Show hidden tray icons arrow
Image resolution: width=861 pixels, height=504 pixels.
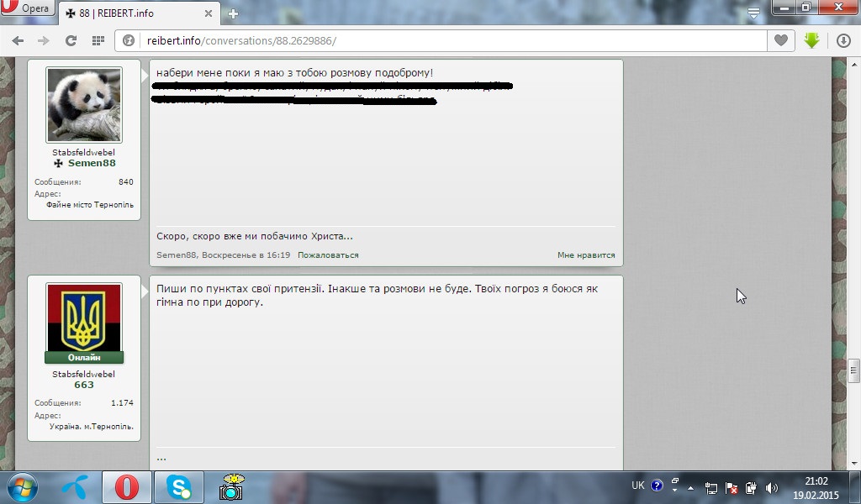[x=690, y=487]
